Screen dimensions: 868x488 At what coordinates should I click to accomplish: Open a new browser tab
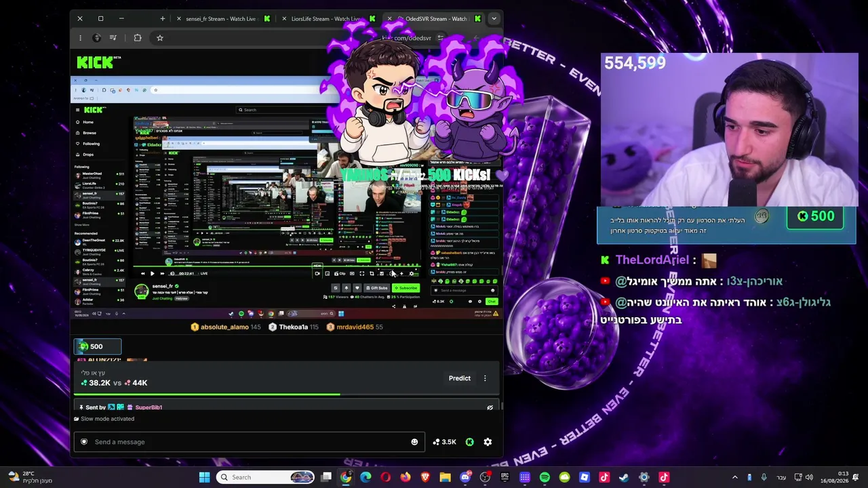[163, 18]
